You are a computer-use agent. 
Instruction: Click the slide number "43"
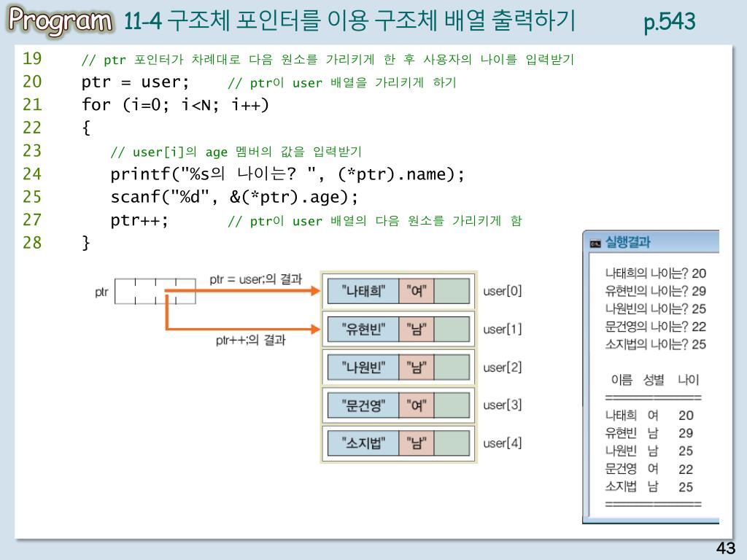coord(726,548)
